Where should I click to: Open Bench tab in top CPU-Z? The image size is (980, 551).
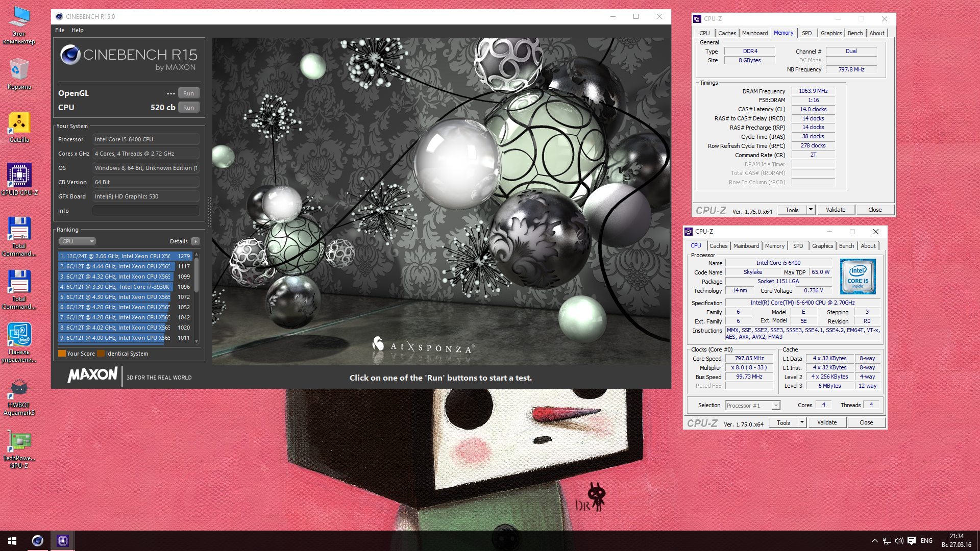point(855,33)
